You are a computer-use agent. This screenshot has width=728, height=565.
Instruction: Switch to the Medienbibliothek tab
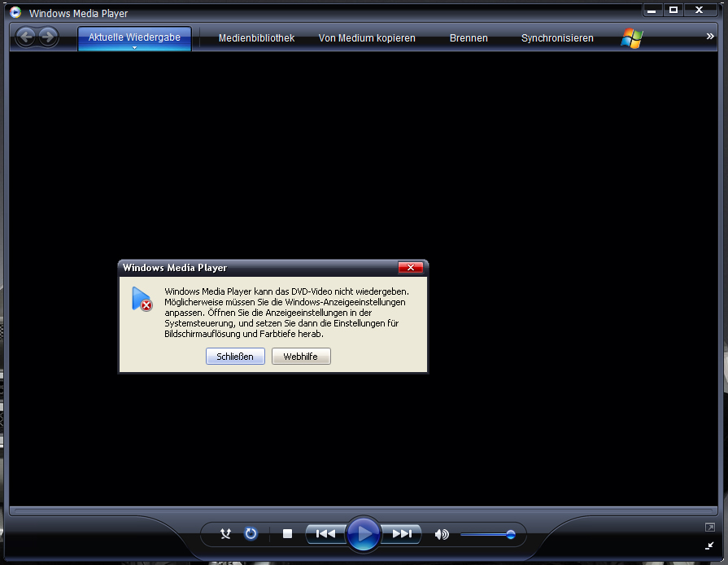click(256, 38)
